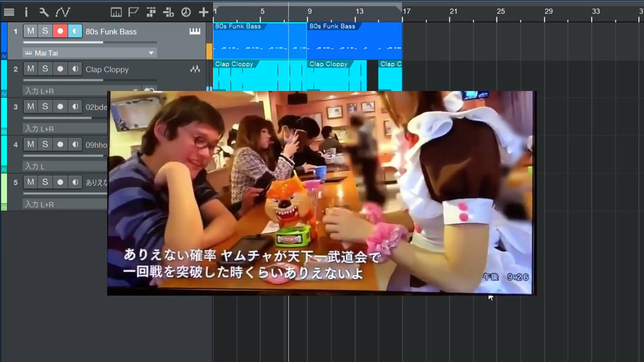Open the arranger track blocks icon
The image size is (644, 362).
click(x=151, y=12)
